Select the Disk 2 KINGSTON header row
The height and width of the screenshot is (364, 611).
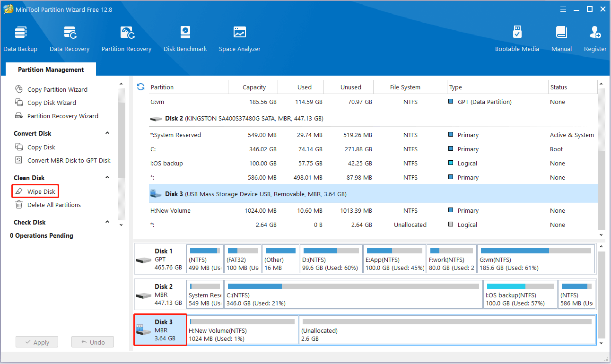point(373,118)
